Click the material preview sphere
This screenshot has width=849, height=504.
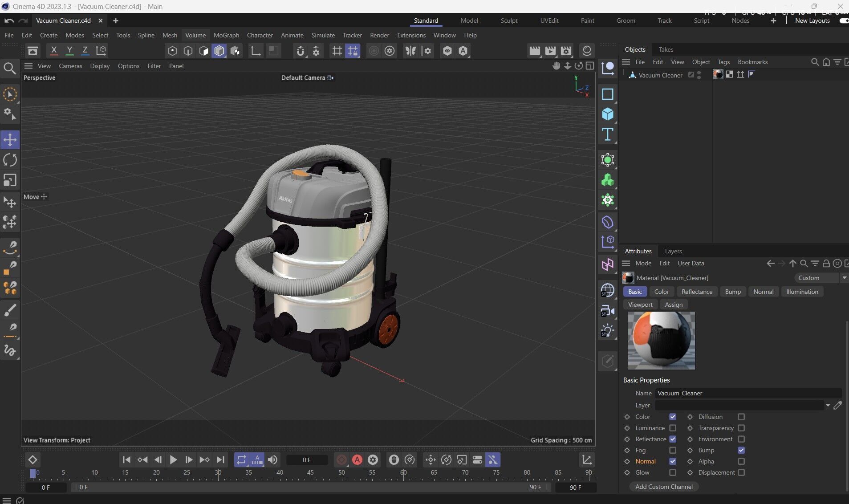tap(661, 341)
